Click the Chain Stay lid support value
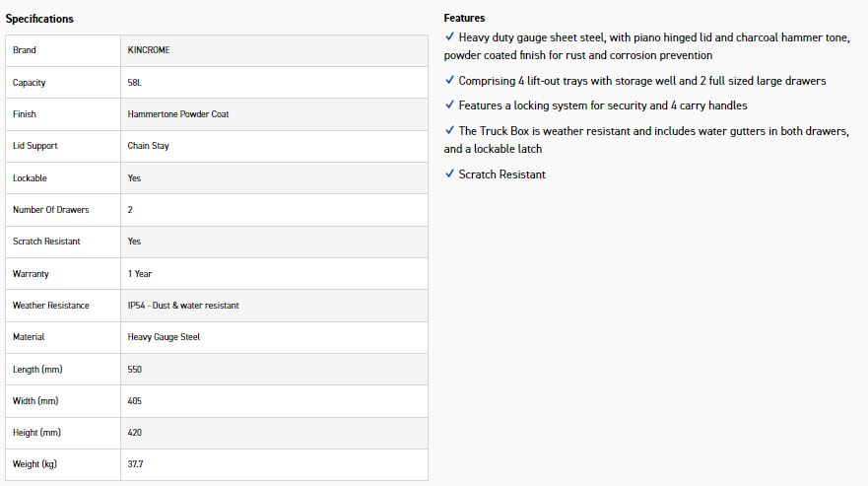Screen dimensions: 868x486 pos(148,146)
